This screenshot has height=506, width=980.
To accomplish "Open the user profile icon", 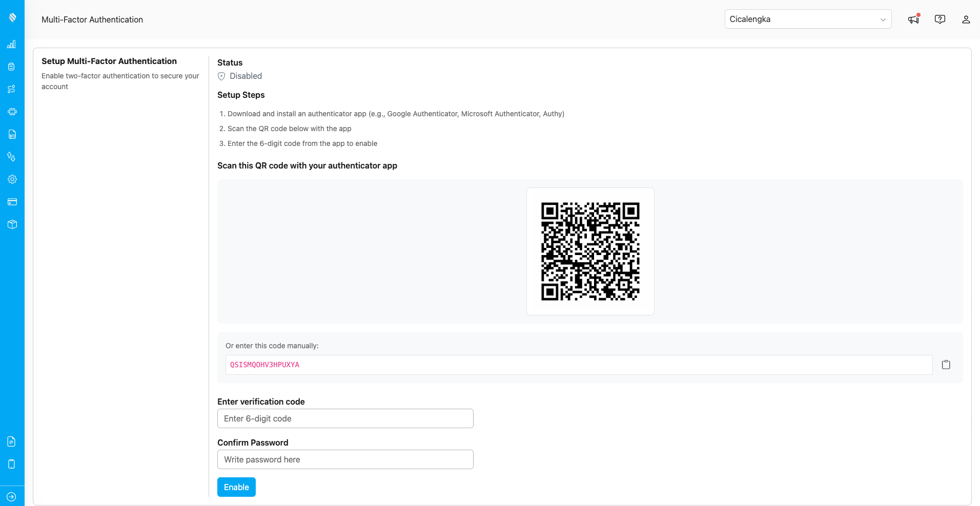I will click(x=966, y=19).
